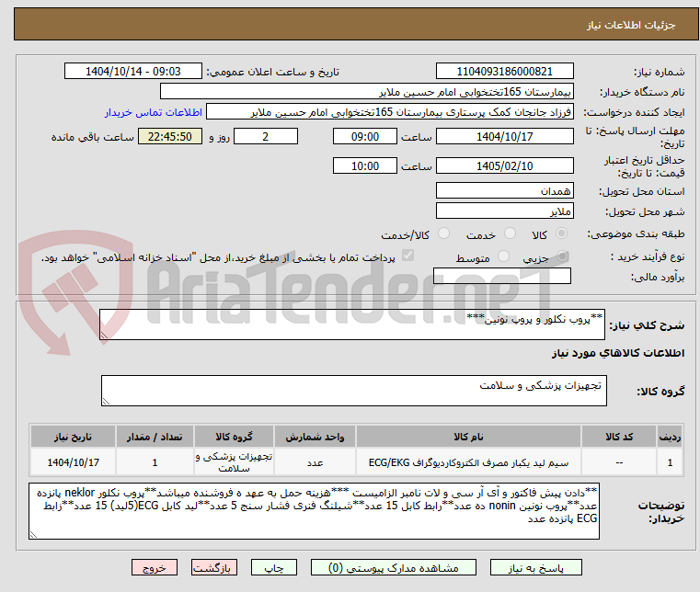Screen dimensions: 700x592
Task: Click the buyer organization name field
Action: (366, 92)
